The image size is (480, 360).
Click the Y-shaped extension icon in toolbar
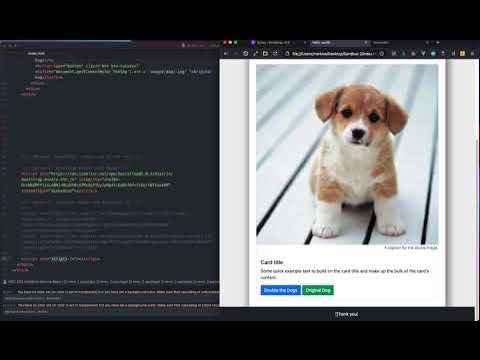click(x=423, y=54)
